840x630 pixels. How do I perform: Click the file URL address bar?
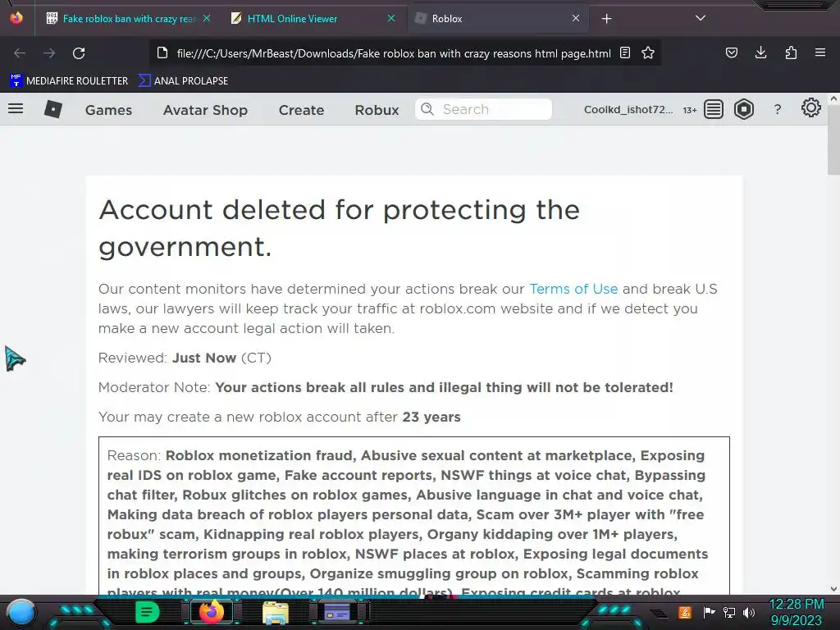[394, 53]
